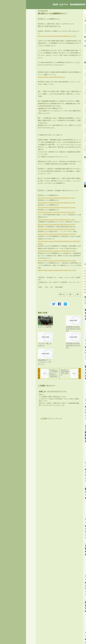This screenshot has height=644, width=86.
Task: Select the #SOAS hashtag
Action: pyautogui.click(x=60, y=277)
